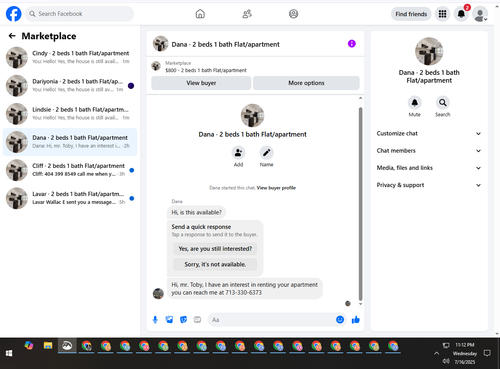
Task: Send 'Yes, are you still interested?' quick response
Action: tap(215, 249)
